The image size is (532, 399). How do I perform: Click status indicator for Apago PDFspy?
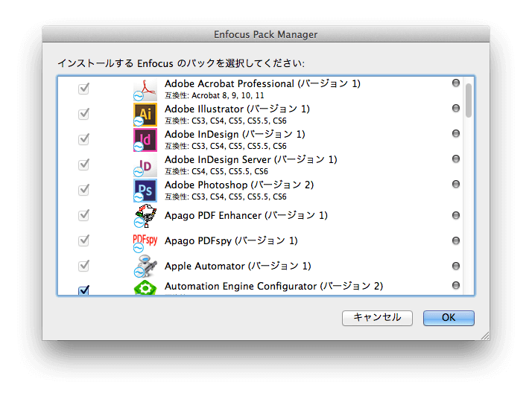pos(456,240)
